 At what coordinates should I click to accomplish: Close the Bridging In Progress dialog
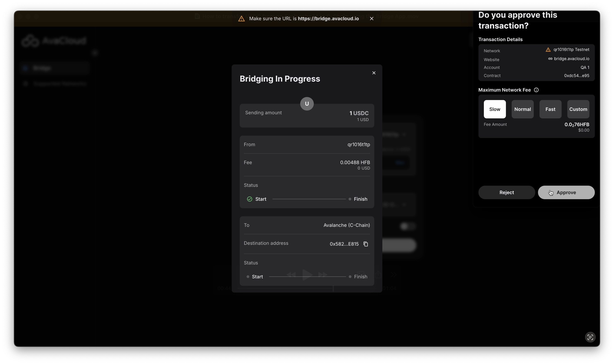coord(374,73)
